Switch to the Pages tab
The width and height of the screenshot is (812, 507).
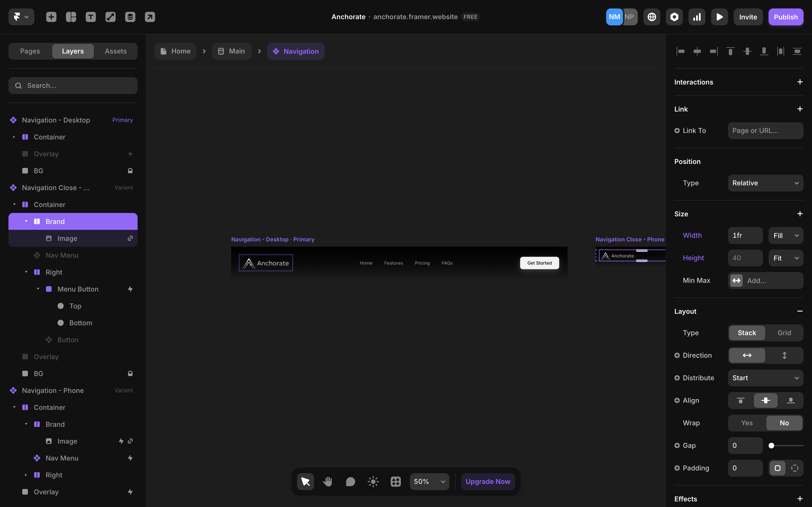[x=30, y=51]
